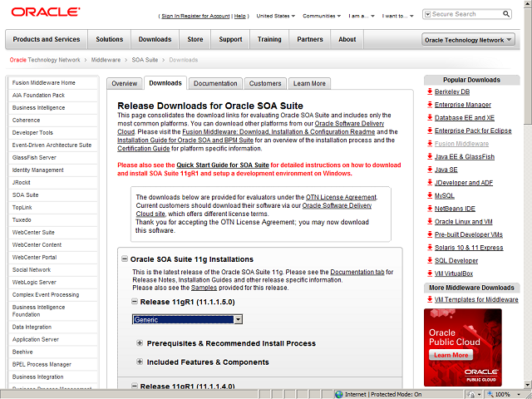Click Learn More on Oracle Public Cloud ad

(451, 355)
